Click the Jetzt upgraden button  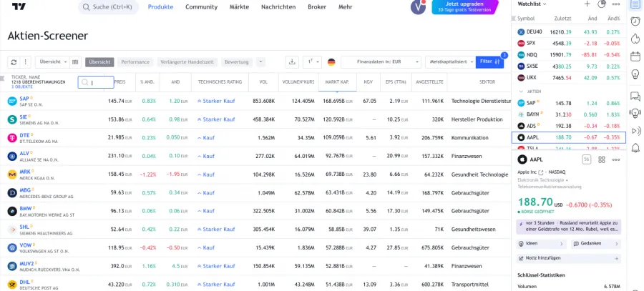click(464, 7)
